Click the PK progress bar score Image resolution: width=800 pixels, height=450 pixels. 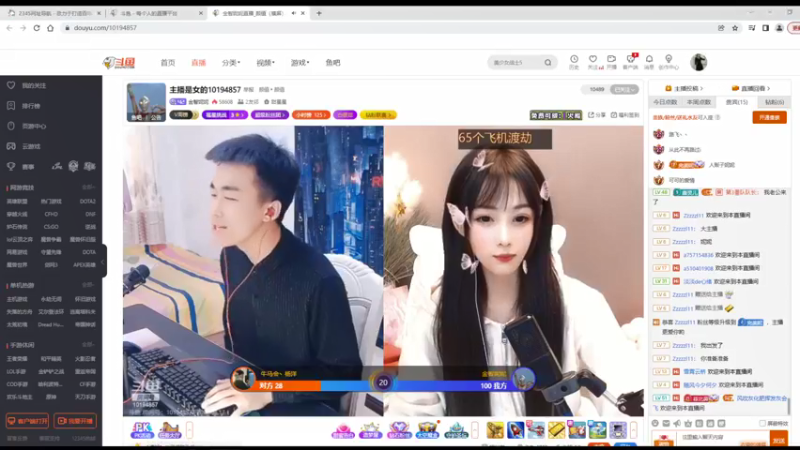pos(383,385)
